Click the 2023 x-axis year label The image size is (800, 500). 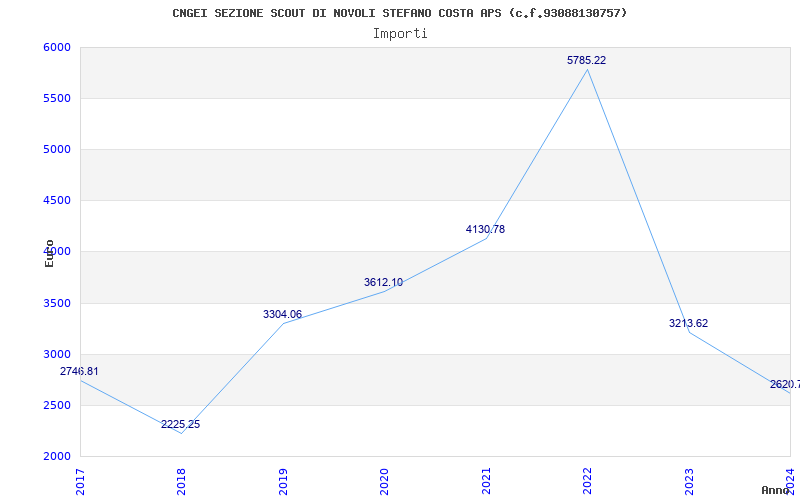tap(689, 481)
